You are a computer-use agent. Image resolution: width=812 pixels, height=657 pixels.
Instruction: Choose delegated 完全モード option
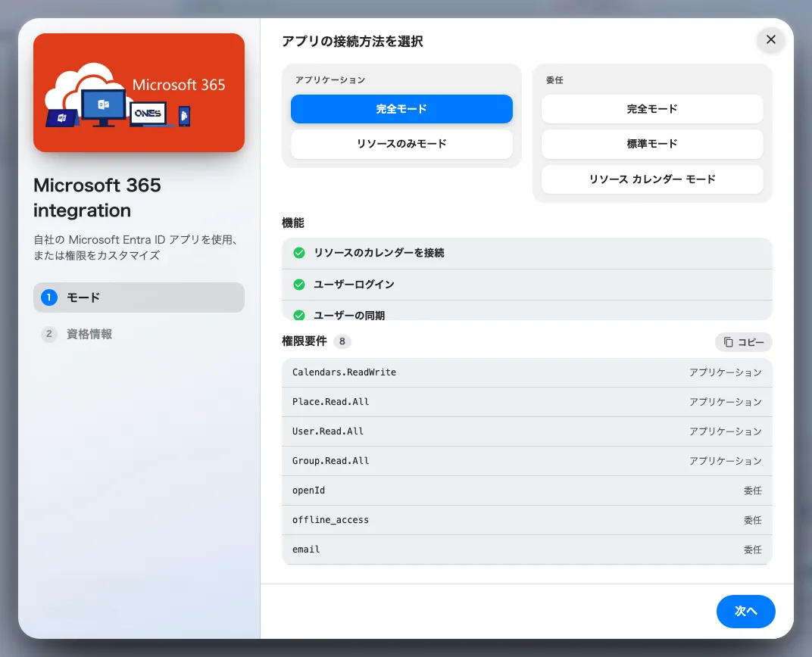(652, 109)
